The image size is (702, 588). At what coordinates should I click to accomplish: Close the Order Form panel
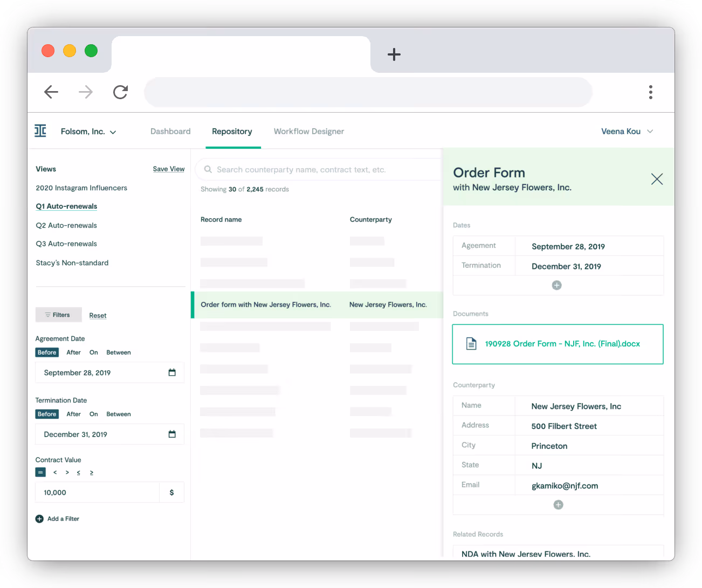pyautogui.click(x=657, y=179)
